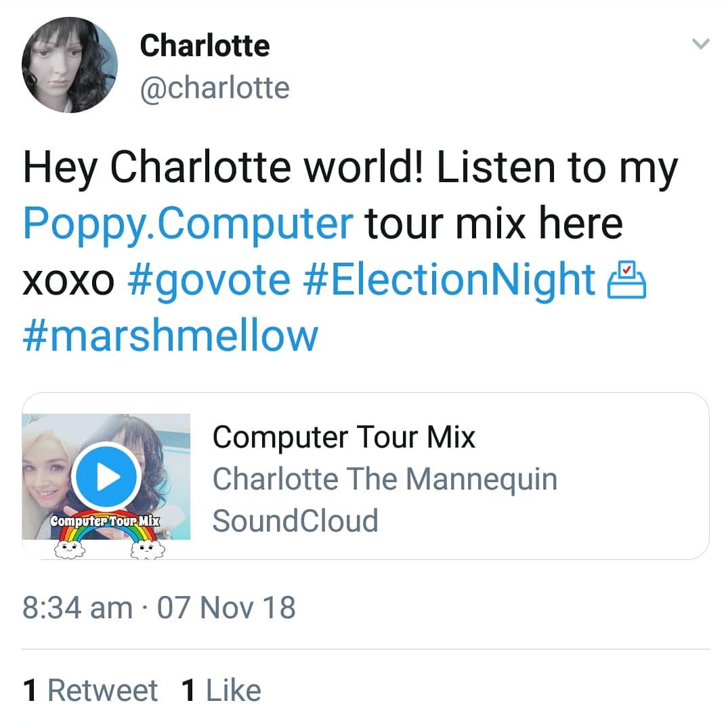Follow the Poppy.Computer link

(188, 223)
